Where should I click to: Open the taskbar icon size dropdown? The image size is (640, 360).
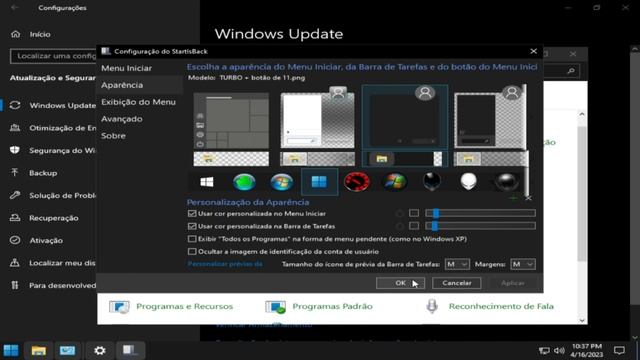click(457, 264)
